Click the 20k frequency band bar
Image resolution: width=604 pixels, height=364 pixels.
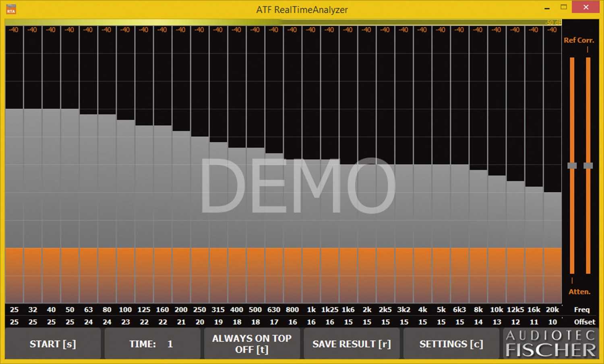coord(552,248)
